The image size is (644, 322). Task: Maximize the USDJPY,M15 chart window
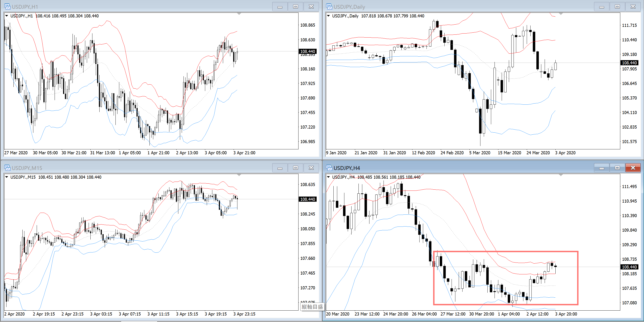296,168
